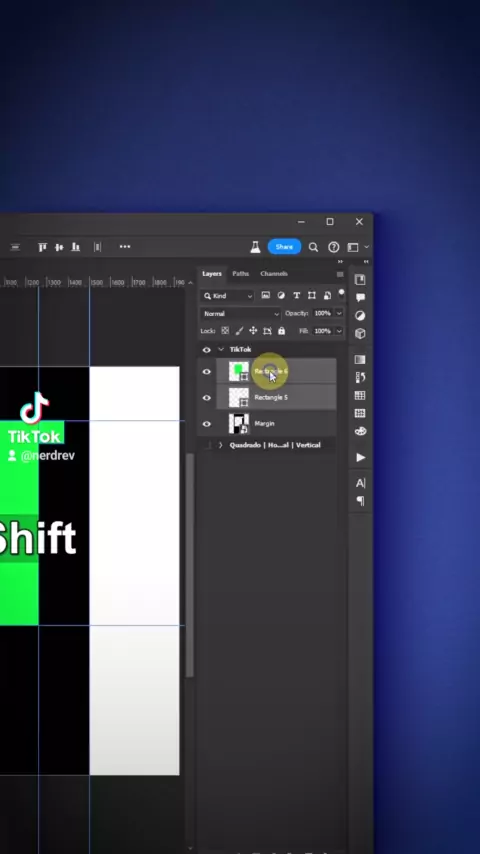The height and width of the screenshot is (854, 480).
Task: Select the Margin layer thumbnail
Action: [x=239, y=424]
